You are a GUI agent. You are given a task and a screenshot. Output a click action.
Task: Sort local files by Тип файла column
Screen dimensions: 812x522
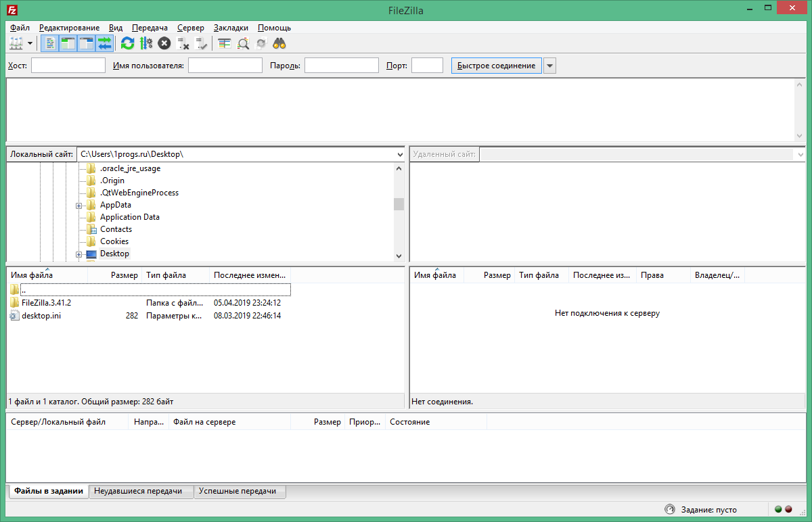(x=176, y=275)
